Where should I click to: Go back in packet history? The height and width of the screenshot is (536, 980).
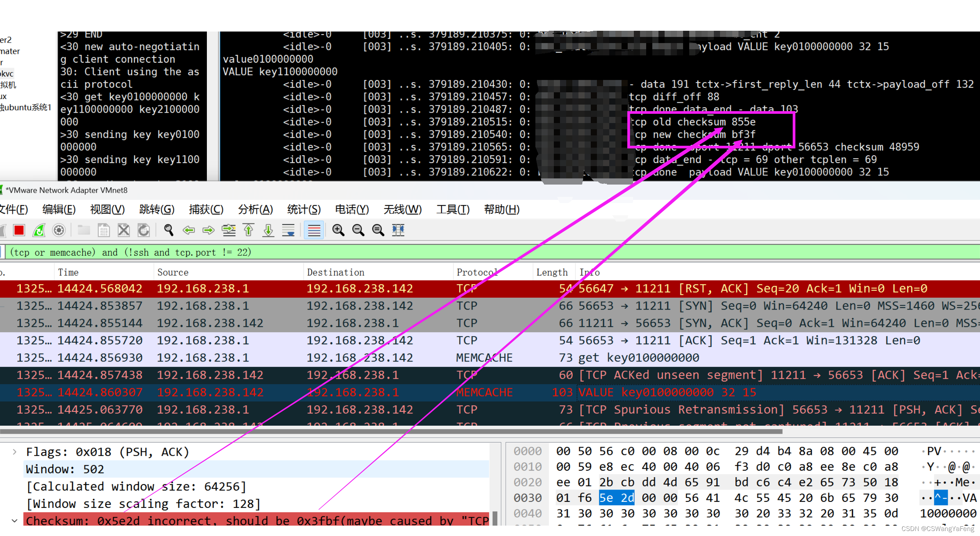(x=189, y=230)
